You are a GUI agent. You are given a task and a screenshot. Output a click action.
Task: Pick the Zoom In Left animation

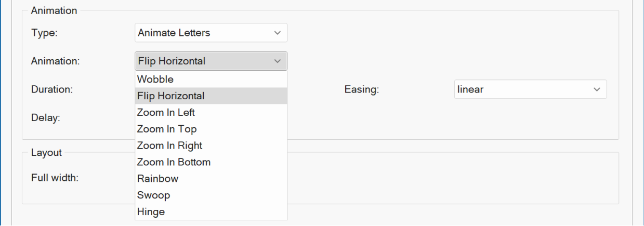pos(166,112)
